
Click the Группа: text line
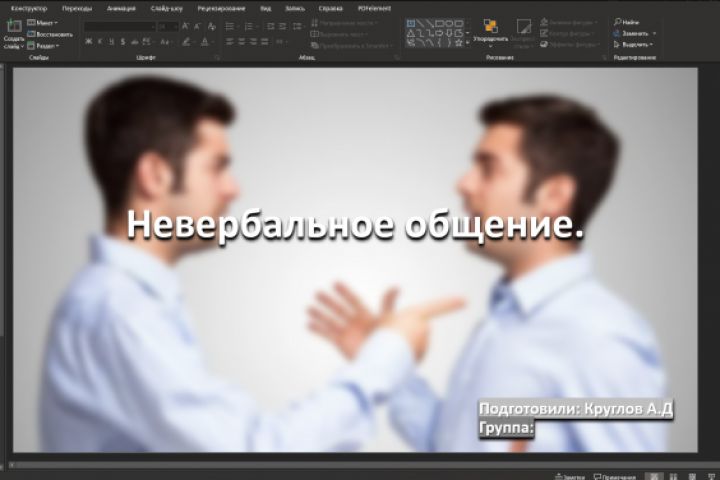(x=506, y=428)
